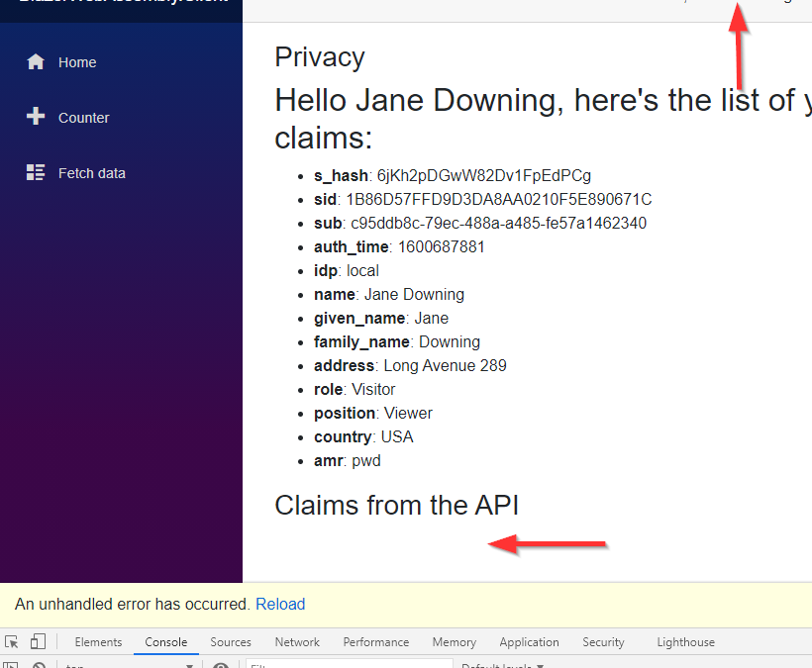The width and height of the screenshot is (812, 668).
Task: Open the Performance tab
Action: pyautogui.click(x=376, y=642)
